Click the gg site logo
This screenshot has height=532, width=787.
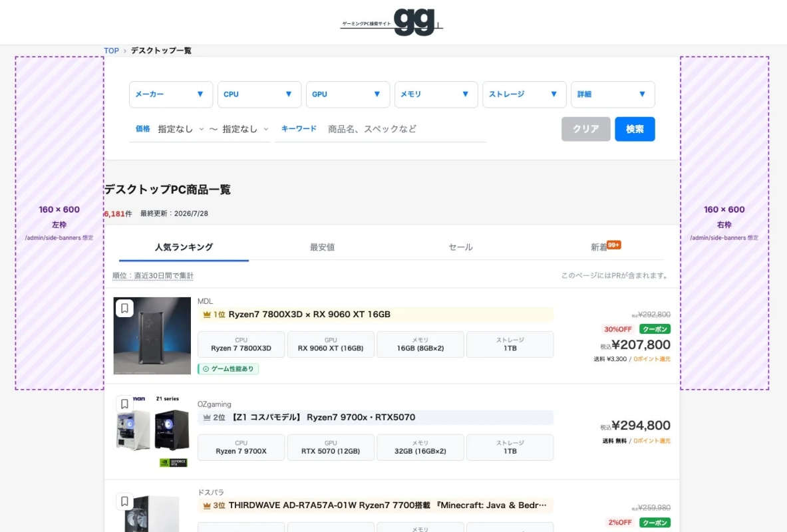point(391,21)
